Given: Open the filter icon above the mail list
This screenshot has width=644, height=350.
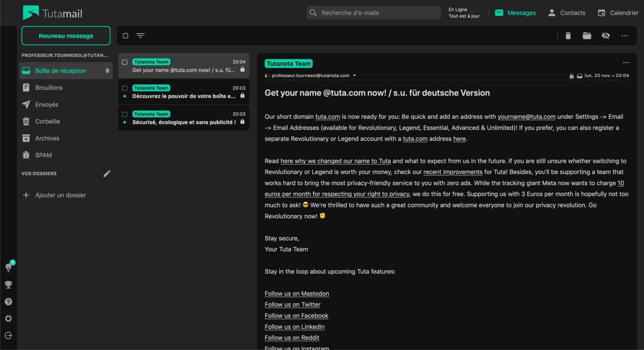Looking at the screenshot, I should 140,36.
